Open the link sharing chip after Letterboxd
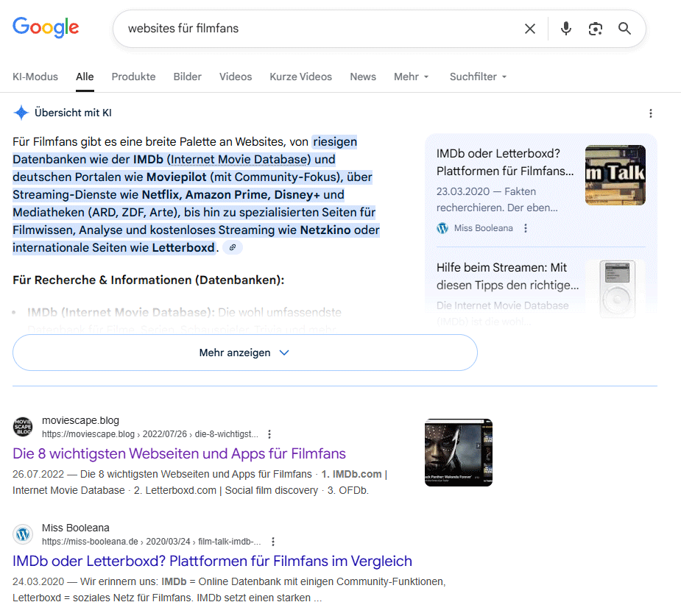 [233, 247]
